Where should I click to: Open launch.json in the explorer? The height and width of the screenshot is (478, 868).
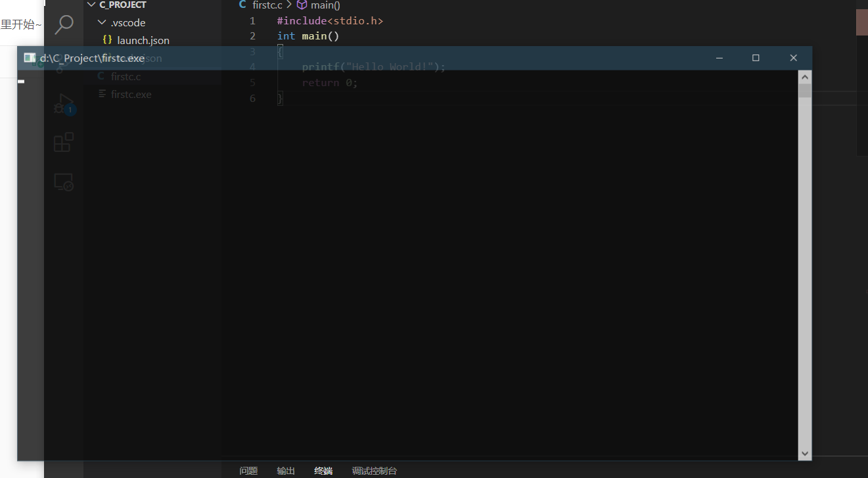143,40
